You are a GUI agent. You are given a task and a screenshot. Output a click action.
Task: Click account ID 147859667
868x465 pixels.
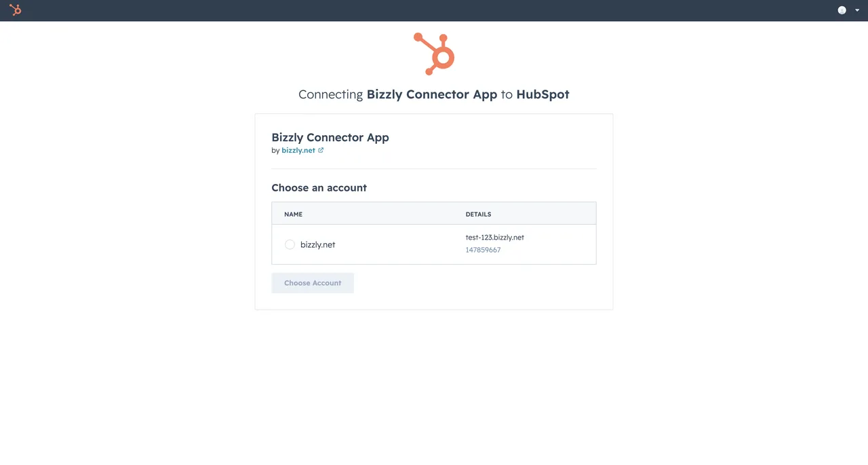click(x=483, y=250)
